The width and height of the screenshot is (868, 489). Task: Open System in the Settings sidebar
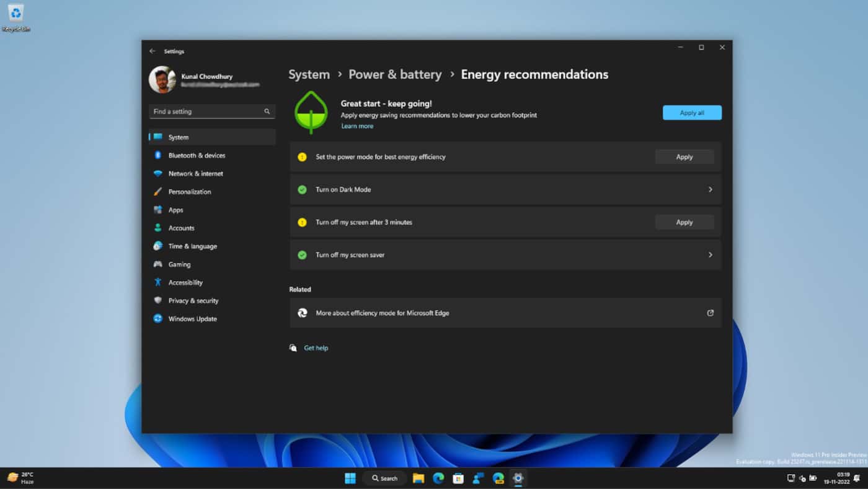(212, 137)
